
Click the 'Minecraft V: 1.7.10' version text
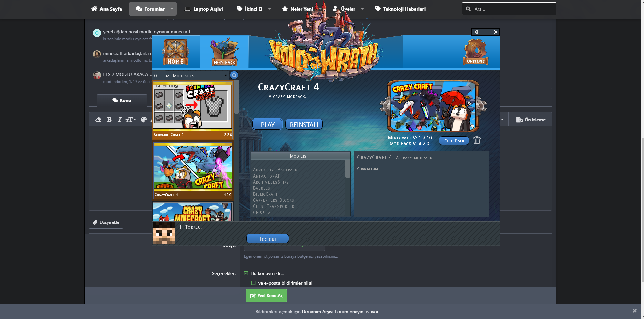pyautogui.click(x=410, y=138)
